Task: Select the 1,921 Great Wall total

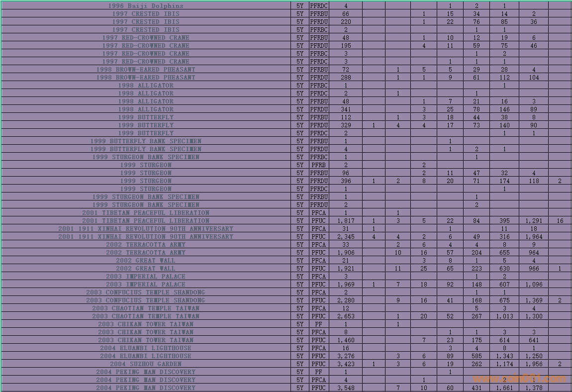Action: click(346, 269)
